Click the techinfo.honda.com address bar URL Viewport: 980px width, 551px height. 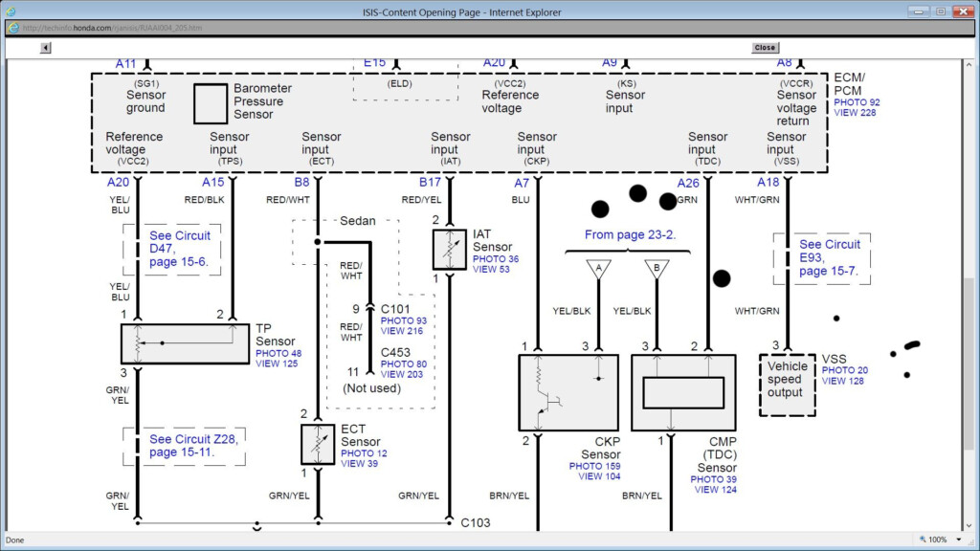pos(112,28)
